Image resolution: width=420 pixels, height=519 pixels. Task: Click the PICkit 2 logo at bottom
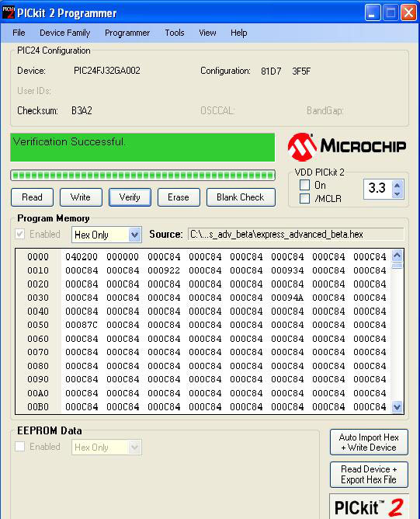[x=369, y=507]
